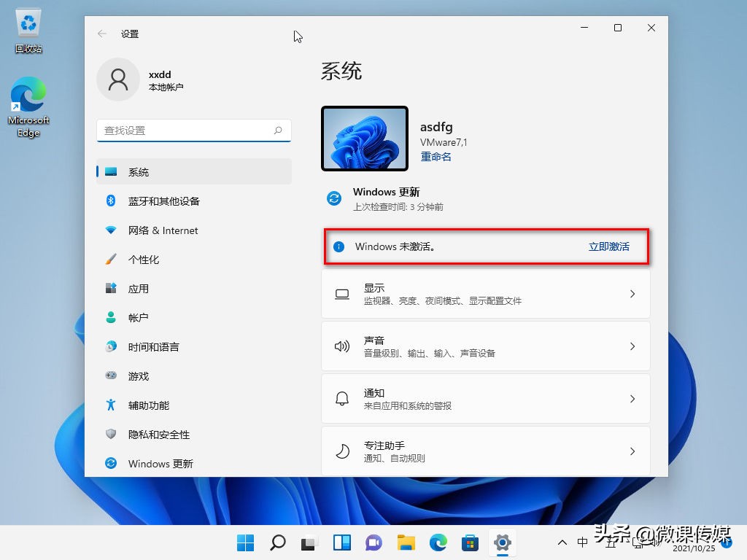
Task: Open Time and language clock icon
Action: point(111,346)
